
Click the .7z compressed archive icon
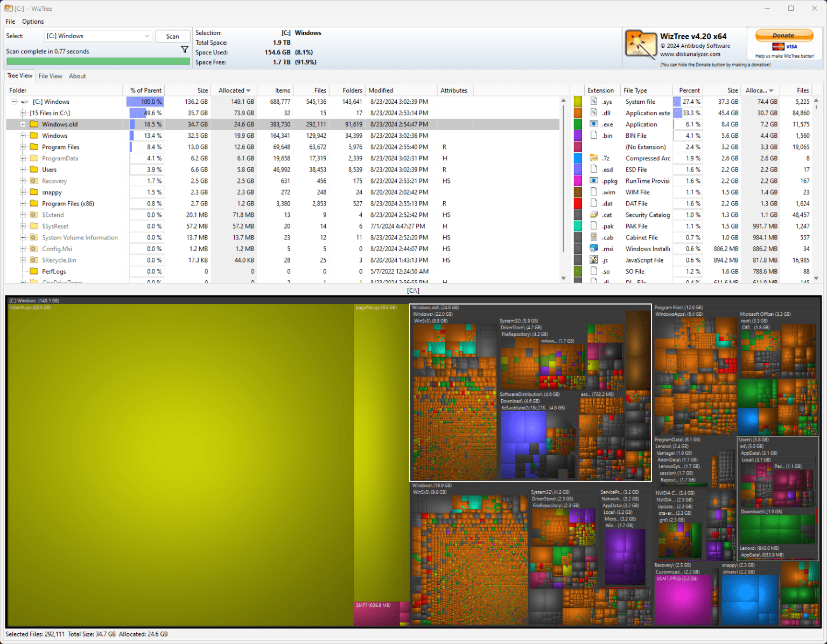tap(593, 158)
